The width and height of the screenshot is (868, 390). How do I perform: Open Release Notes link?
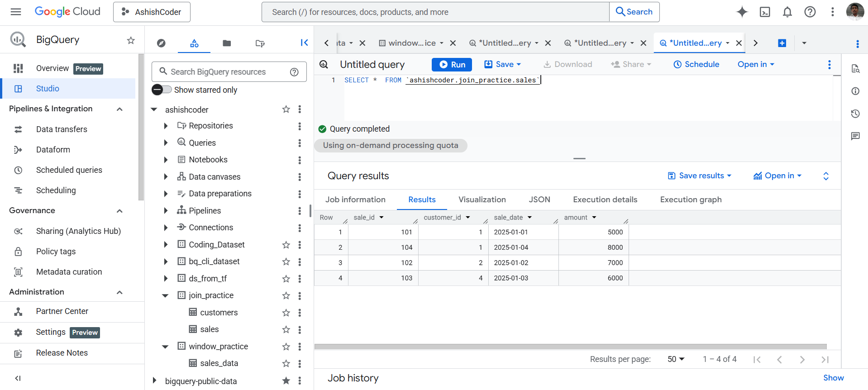62,353
